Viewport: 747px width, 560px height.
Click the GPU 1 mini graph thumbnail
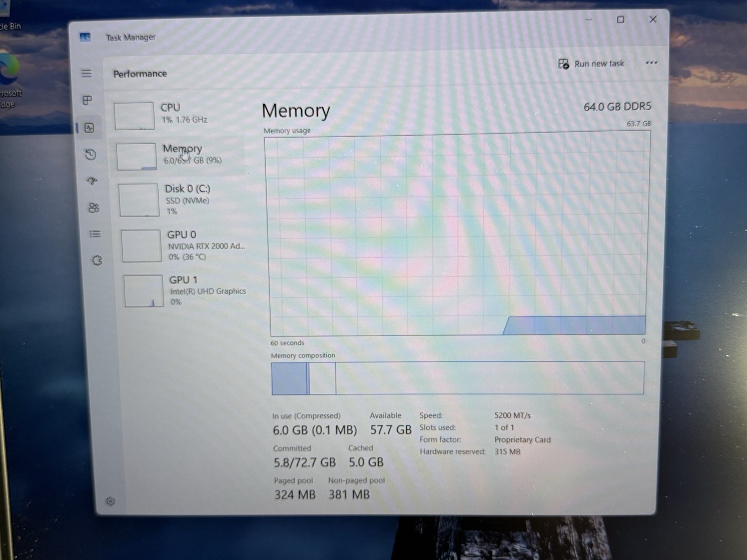(x=143, y=291)
